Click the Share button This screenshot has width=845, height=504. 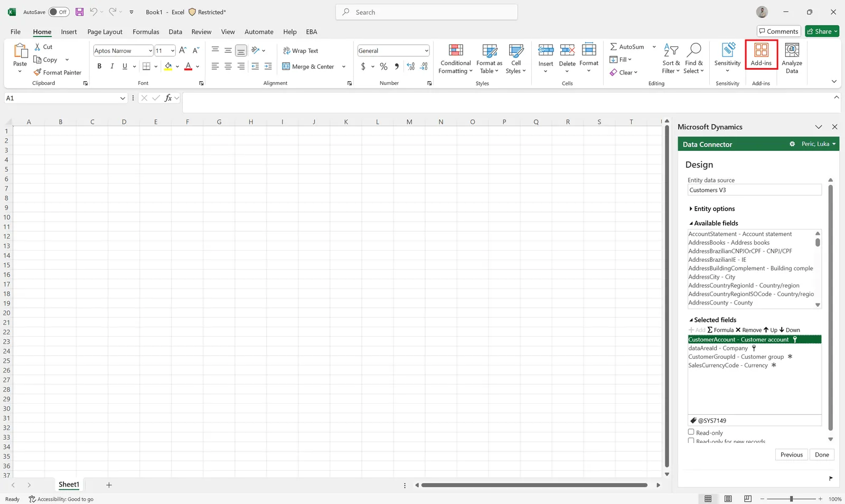822,31
